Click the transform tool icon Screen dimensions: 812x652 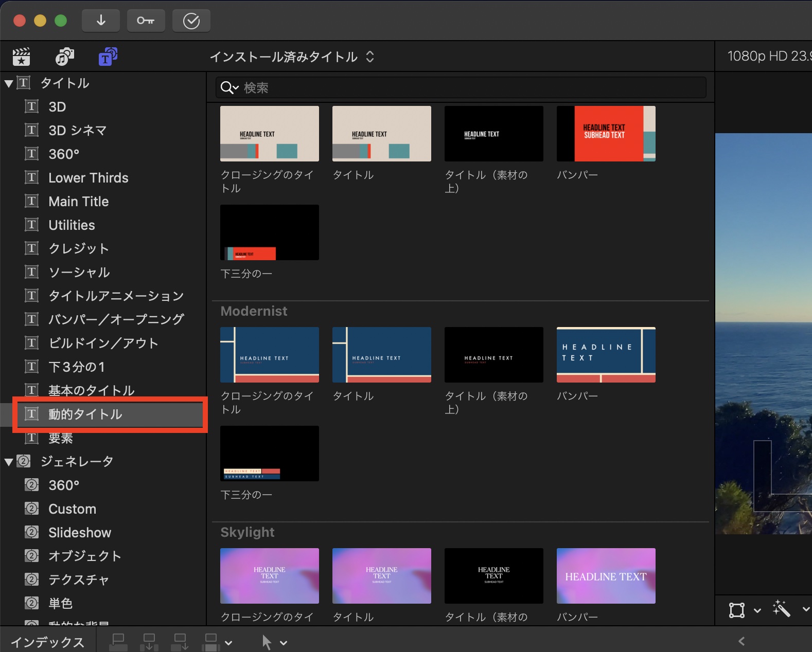tap(737, 610)
